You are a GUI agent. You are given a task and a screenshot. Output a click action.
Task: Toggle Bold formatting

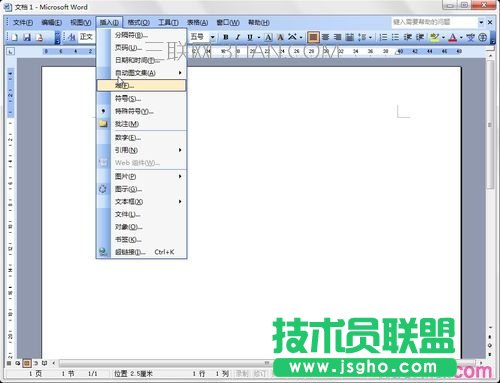click(226, 37)
